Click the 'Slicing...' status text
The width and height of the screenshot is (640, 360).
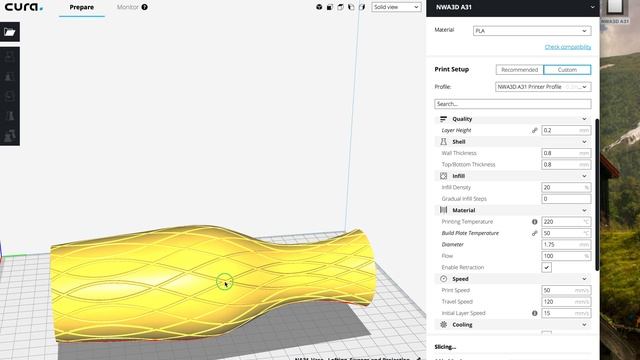445,347
